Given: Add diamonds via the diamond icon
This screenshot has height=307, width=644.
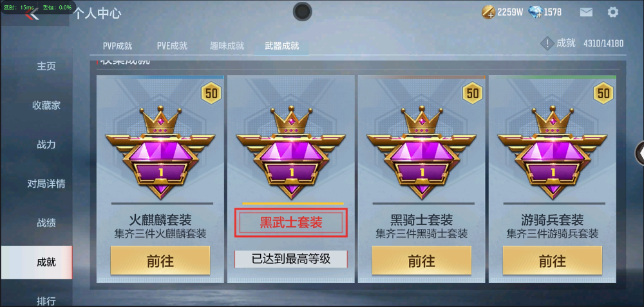Looking at the screenshot, I should tap(536, 12).
